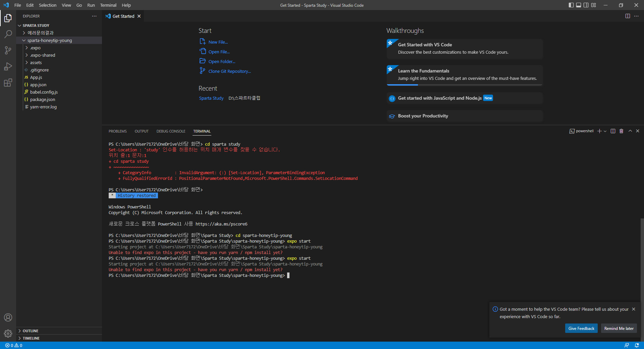644x349 pixels.
Task: Open package.json in the explorer
Action: tap(59, 99)
